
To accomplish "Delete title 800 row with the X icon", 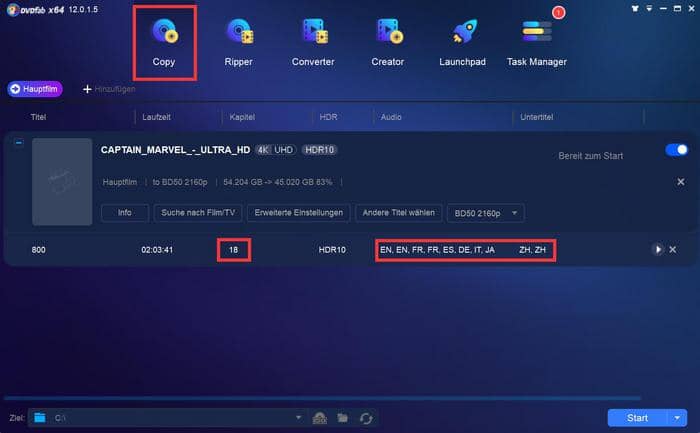I will pyautogui.click(x=673, y=250).
